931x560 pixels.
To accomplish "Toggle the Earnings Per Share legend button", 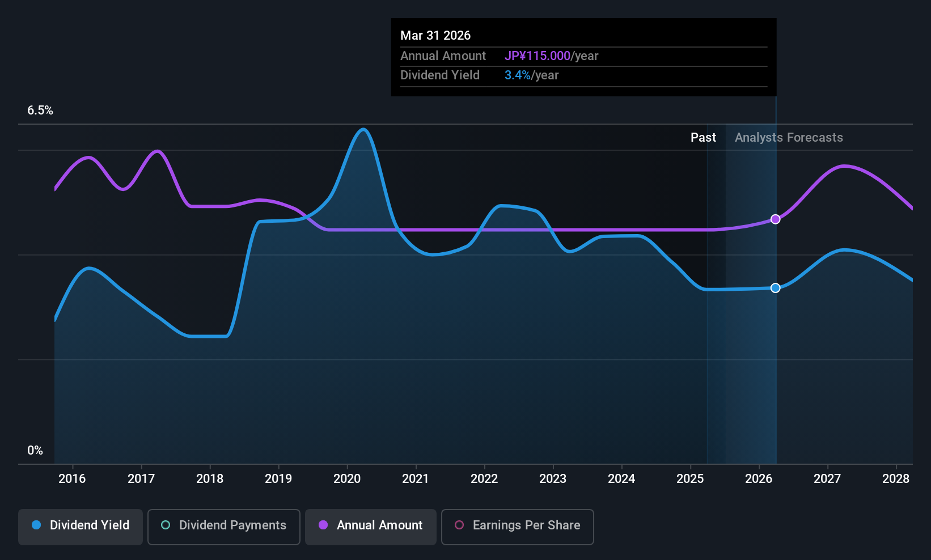I will click(518, 527).
